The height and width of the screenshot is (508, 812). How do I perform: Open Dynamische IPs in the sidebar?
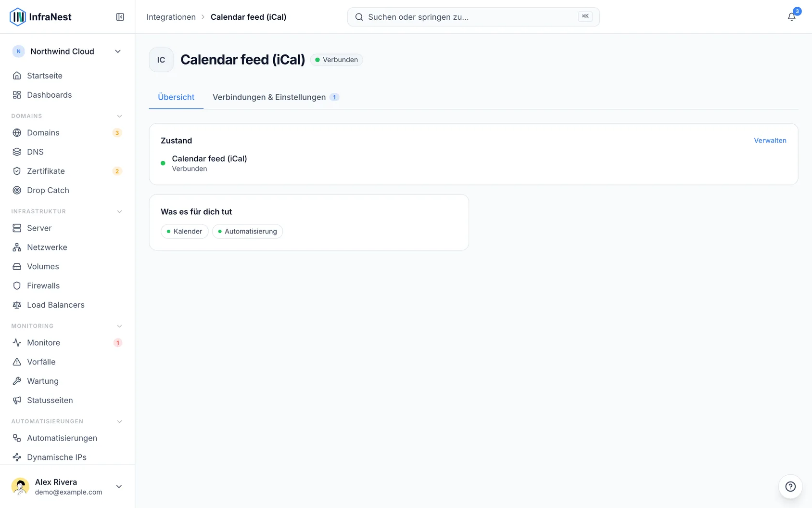coord(67,457)
